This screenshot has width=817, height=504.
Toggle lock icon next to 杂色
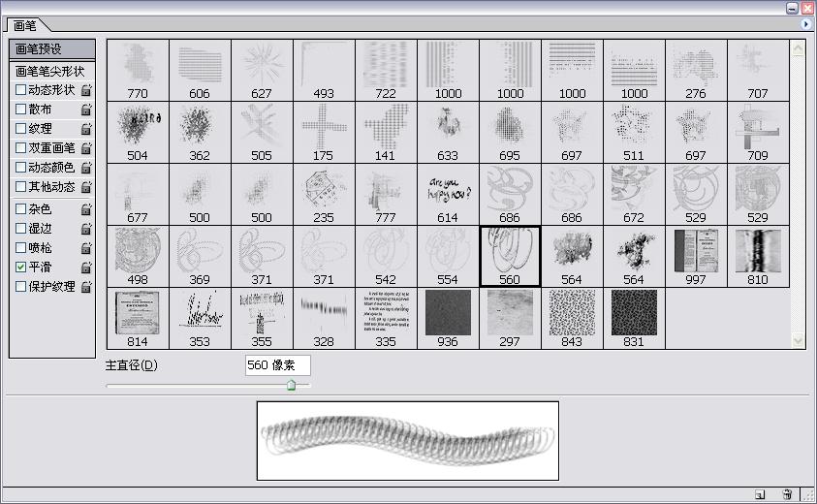pyautogui.click(x=86, y=209)
